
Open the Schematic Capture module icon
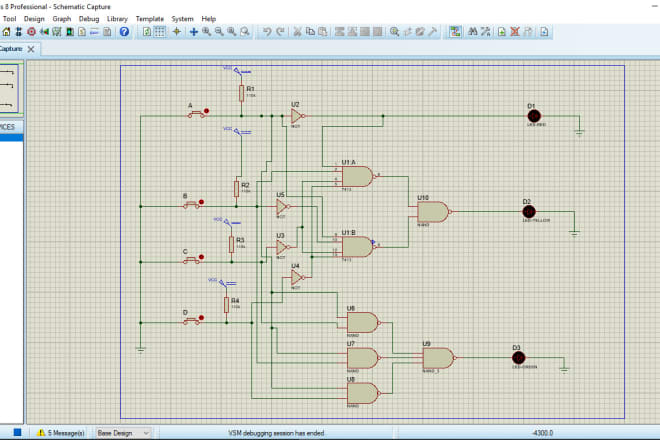pyautogui.click(x=19, y=32)
